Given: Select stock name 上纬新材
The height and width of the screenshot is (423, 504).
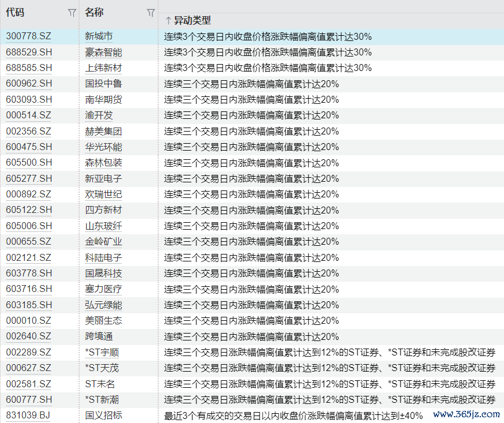Looking at the screenshot, I should (x=103, y=68).
